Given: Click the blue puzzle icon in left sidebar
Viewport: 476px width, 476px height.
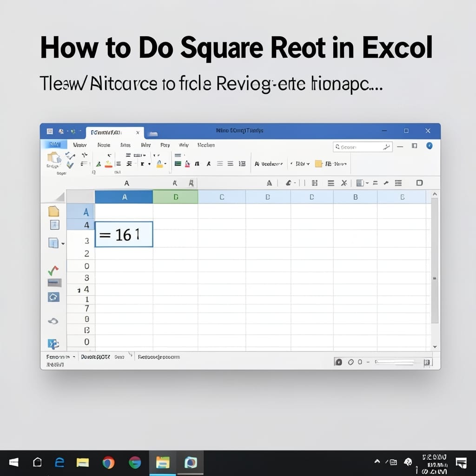Looking at the screenshot, I should point(53,344).
